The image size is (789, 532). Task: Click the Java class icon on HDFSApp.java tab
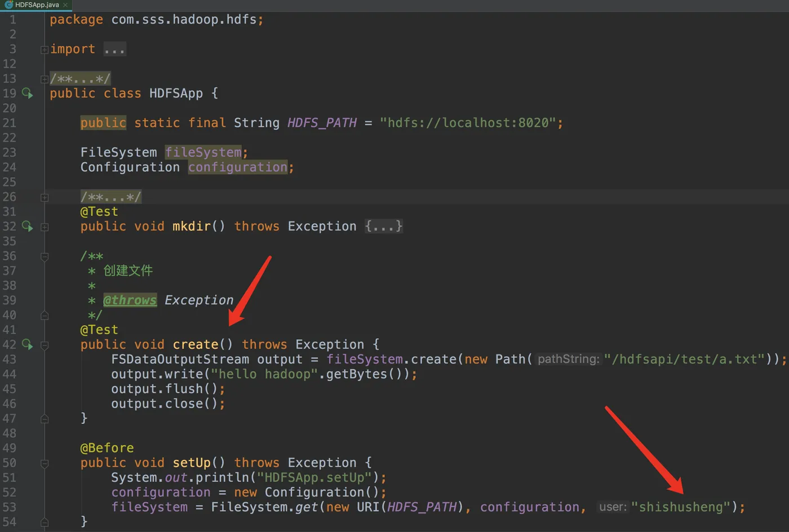(8, 5)
